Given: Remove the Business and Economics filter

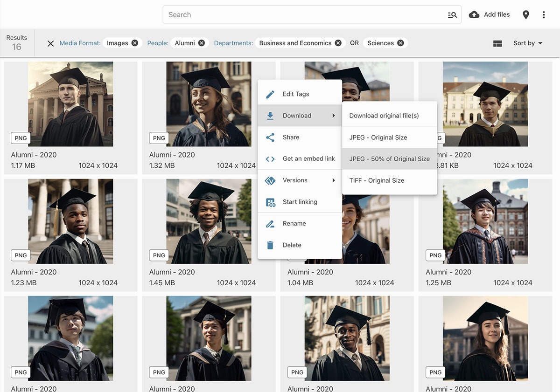Looking at the screenshot, I should (x=338, y=43).
